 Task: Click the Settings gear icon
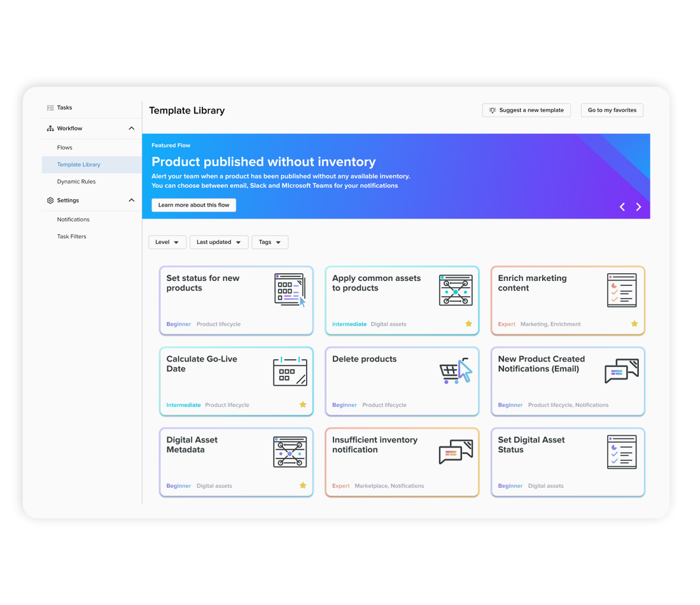(x=50, y=201)
